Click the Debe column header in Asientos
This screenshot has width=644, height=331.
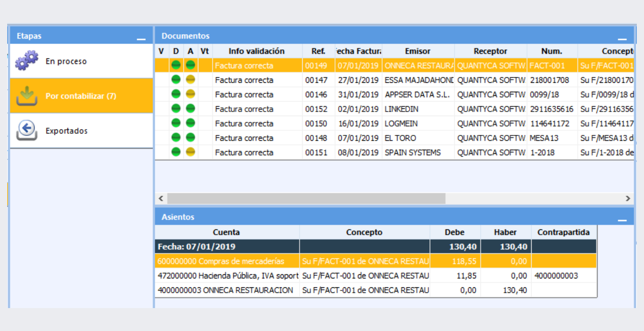pos(455,233)
